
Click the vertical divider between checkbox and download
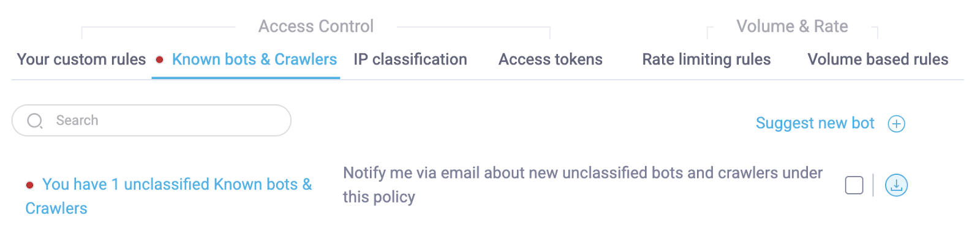tap(873, 185)
